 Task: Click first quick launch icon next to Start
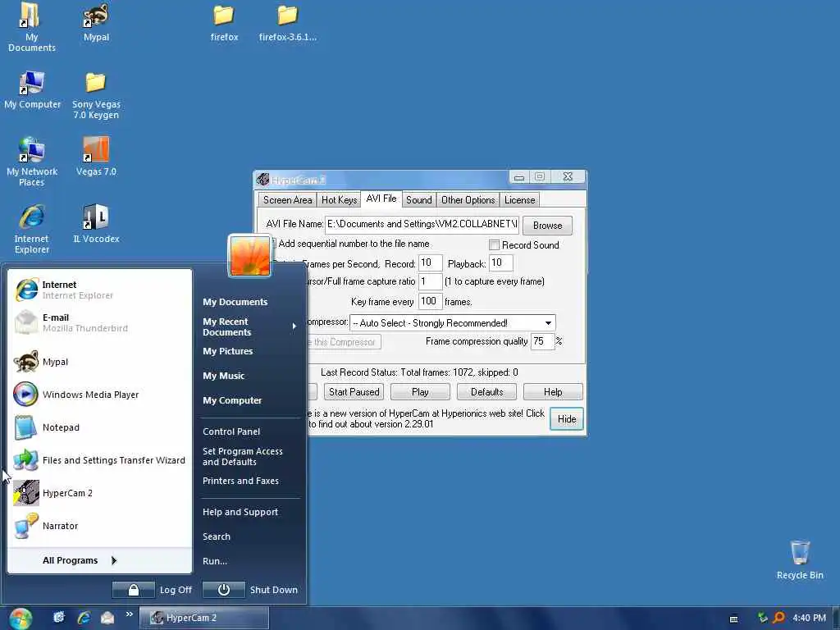click(x=59, y=618)
